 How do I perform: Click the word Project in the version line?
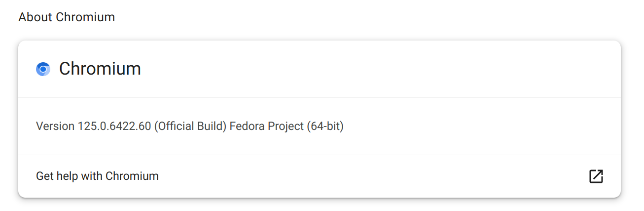286,126
